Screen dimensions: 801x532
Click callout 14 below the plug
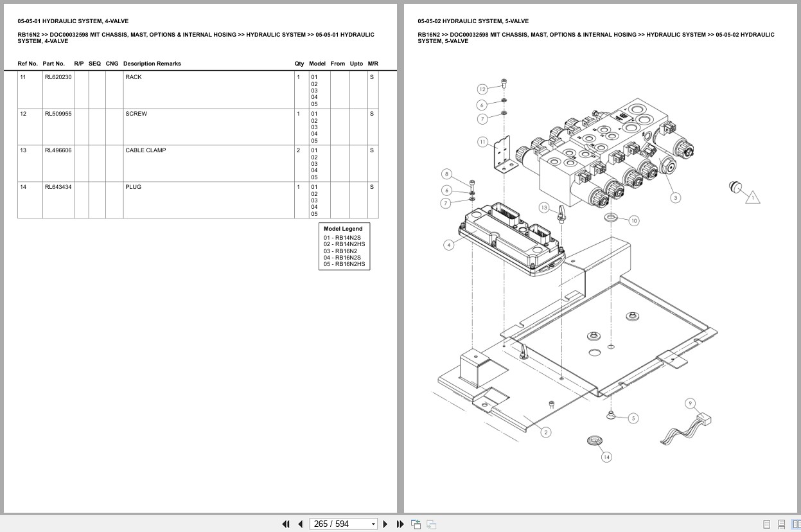pyautogui.click(x=606, y=457)
